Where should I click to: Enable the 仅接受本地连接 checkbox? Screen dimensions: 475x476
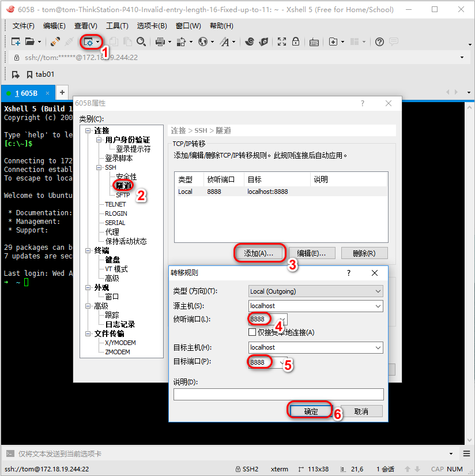point(252,332)
